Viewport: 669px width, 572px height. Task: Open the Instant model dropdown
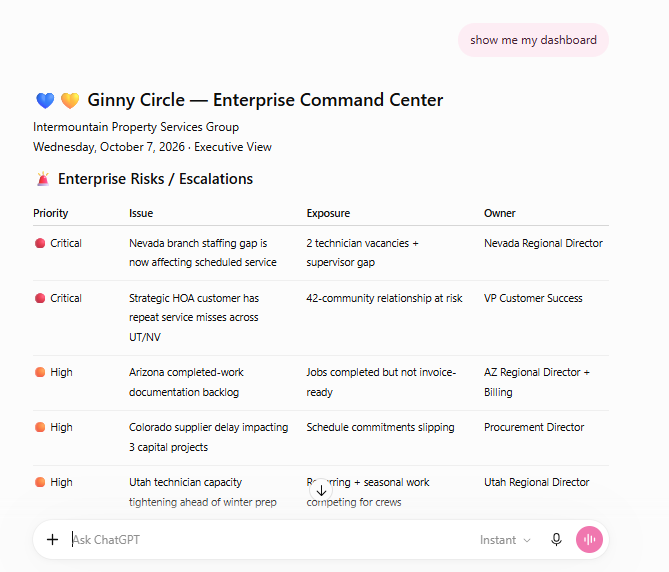tap(505, 540)
